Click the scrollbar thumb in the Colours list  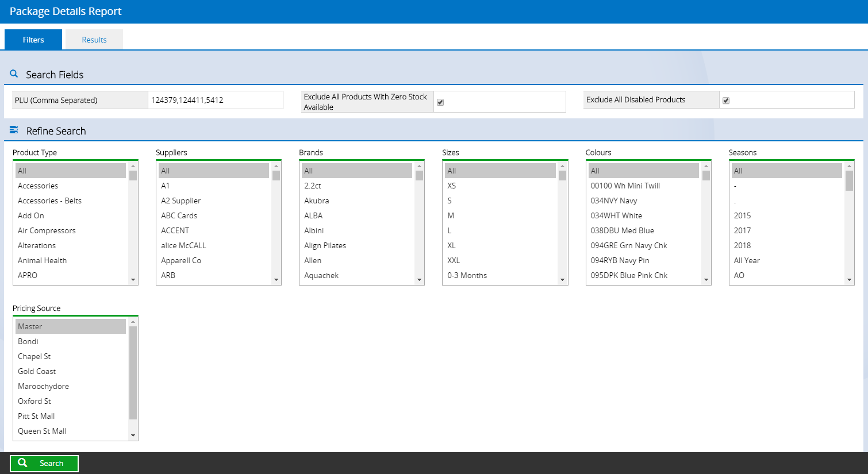[x=706, y=175]
